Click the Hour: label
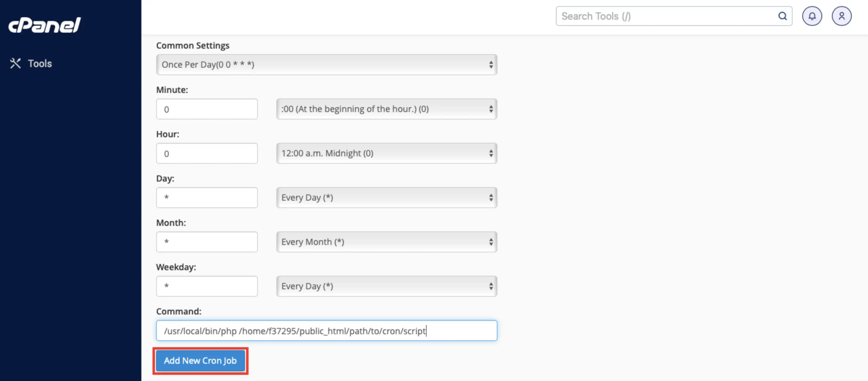Screen dimensions: 868x381 (168, 134)
